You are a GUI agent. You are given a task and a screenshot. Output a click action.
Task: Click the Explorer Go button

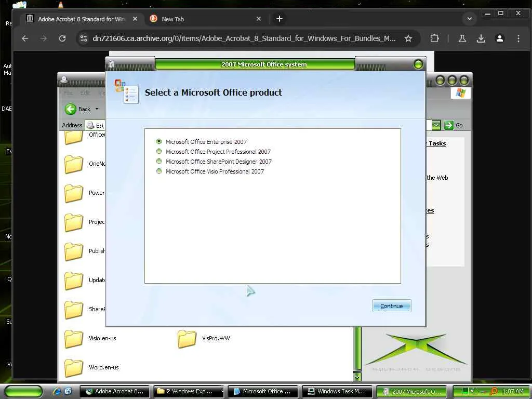[x=454, y=125]
